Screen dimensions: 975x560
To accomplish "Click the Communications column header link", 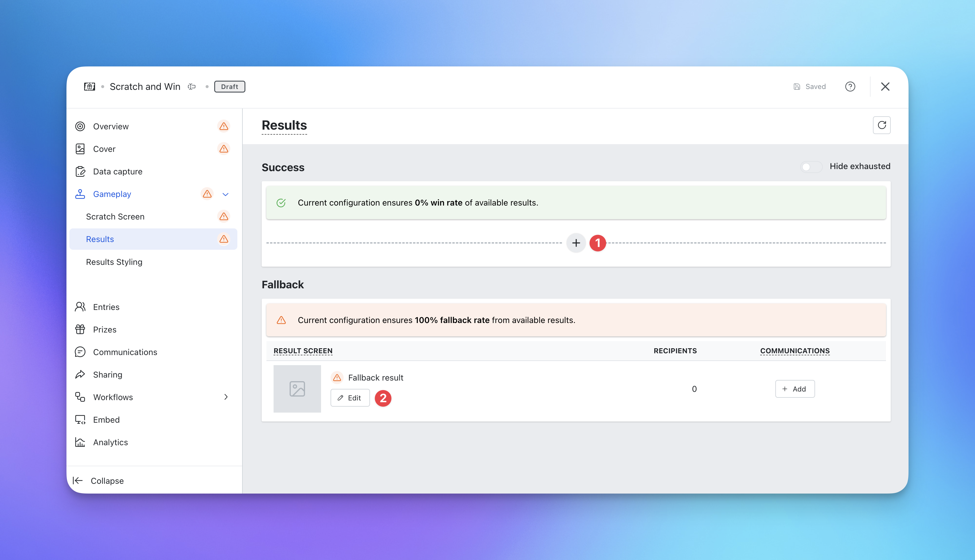I will click(x=795, y=351).
